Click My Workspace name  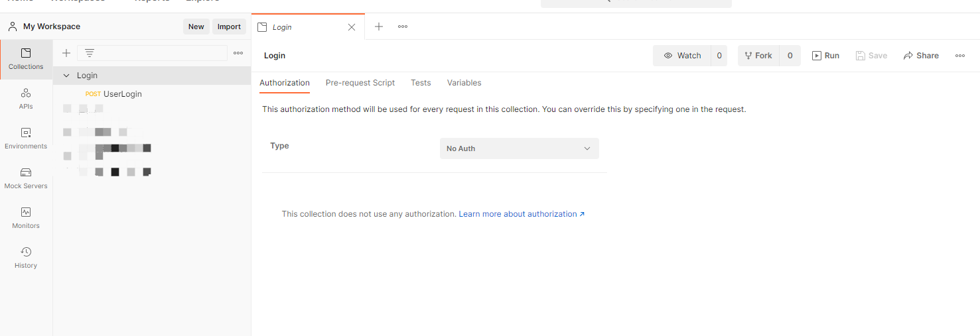tap(52, 27)
